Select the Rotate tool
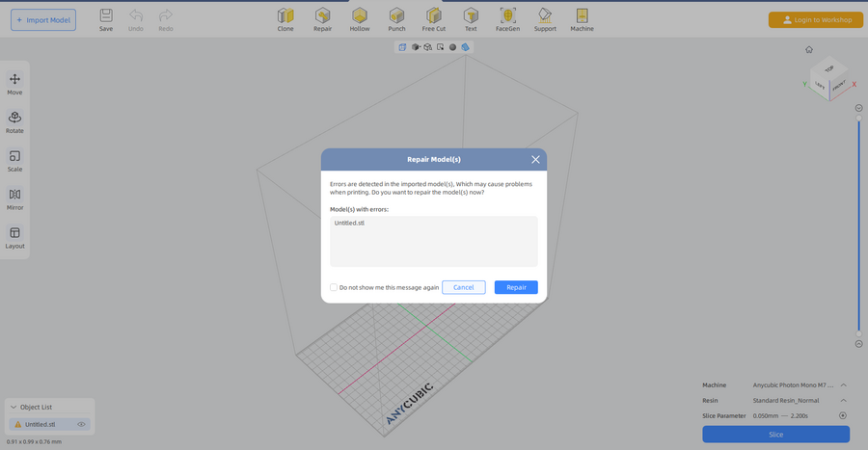Screen dimensions: 868x450 (x=14, y=122)
